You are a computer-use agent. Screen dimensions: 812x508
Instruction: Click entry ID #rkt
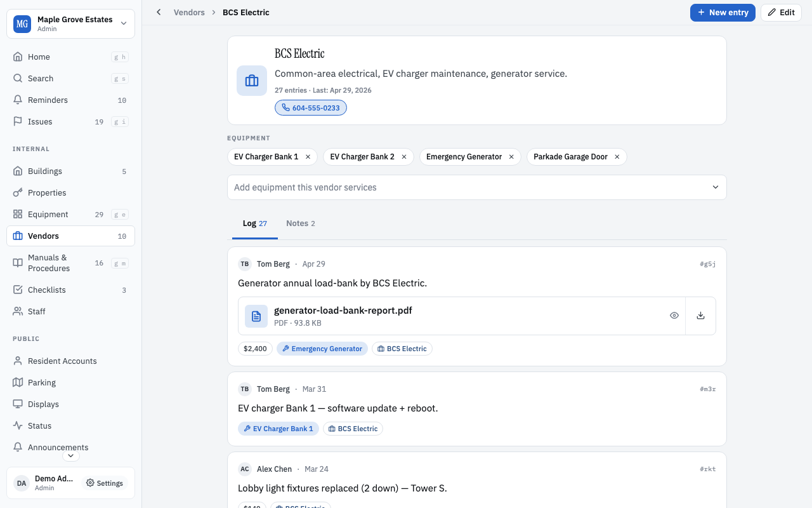707,469
